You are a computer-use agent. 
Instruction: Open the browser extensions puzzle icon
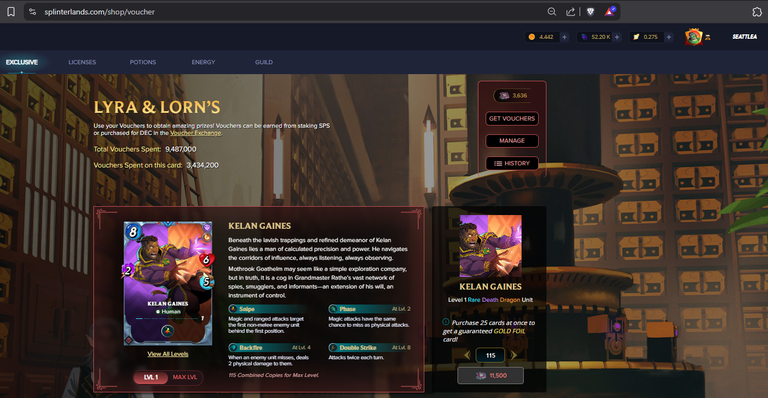757,12
